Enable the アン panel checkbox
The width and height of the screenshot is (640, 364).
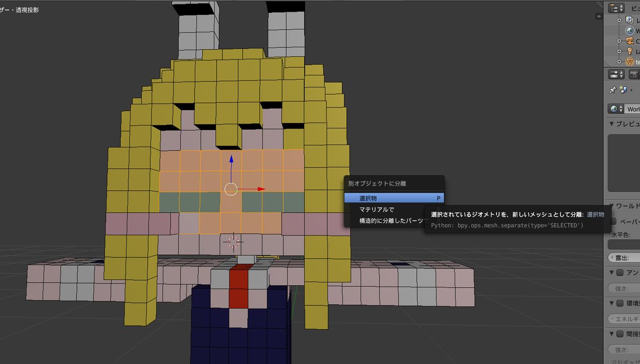[620, 272]
